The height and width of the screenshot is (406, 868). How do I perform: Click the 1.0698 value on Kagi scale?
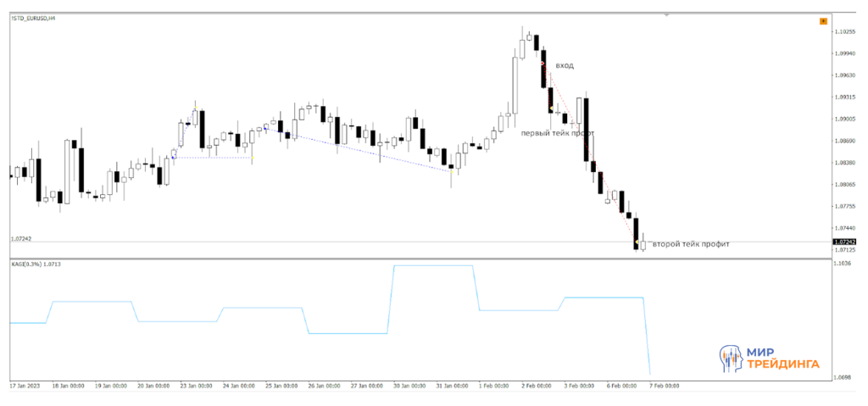coord(842,376)
